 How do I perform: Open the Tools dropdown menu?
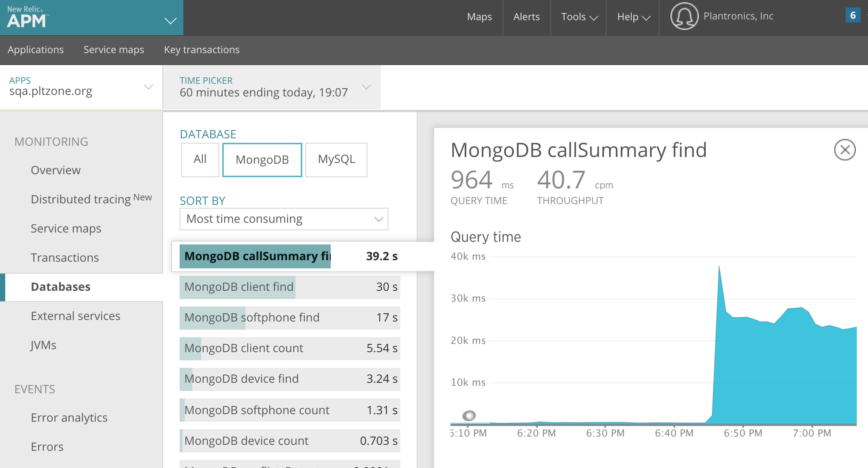pyautogui.click(x=579, y=17)
